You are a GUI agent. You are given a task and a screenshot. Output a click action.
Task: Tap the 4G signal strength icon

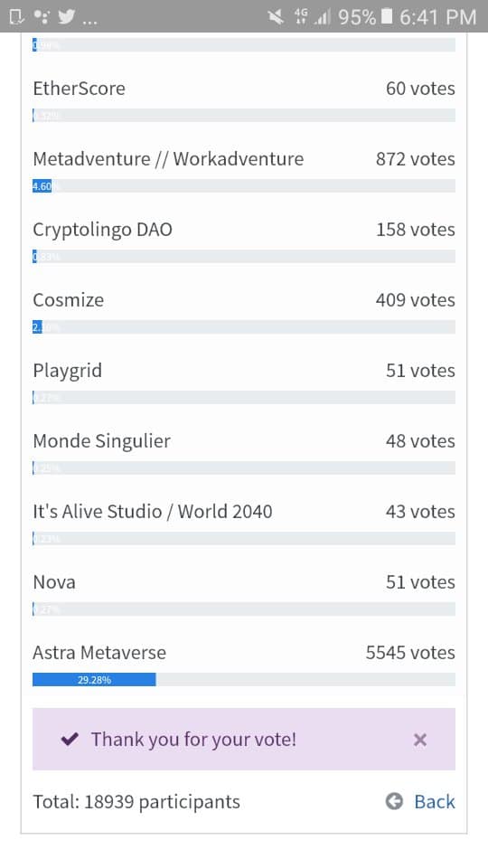(x=314, y=17)
